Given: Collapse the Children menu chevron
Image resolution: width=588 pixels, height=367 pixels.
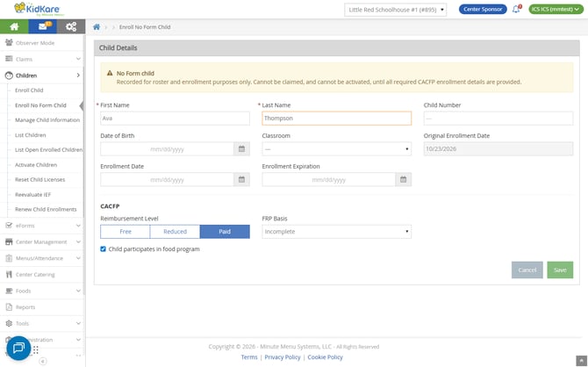Looking at the screenshot, I should coord(78,76).
